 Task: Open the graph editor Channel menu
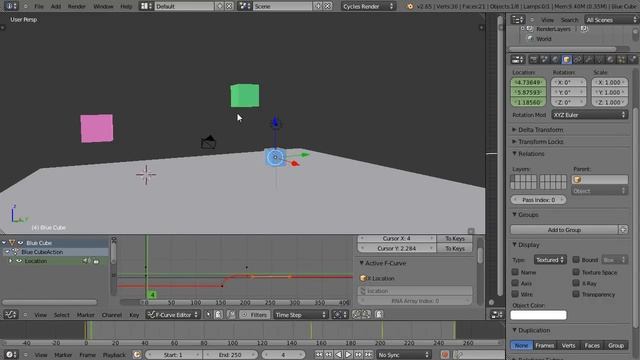pyautogui.click(x=112, y=315)
